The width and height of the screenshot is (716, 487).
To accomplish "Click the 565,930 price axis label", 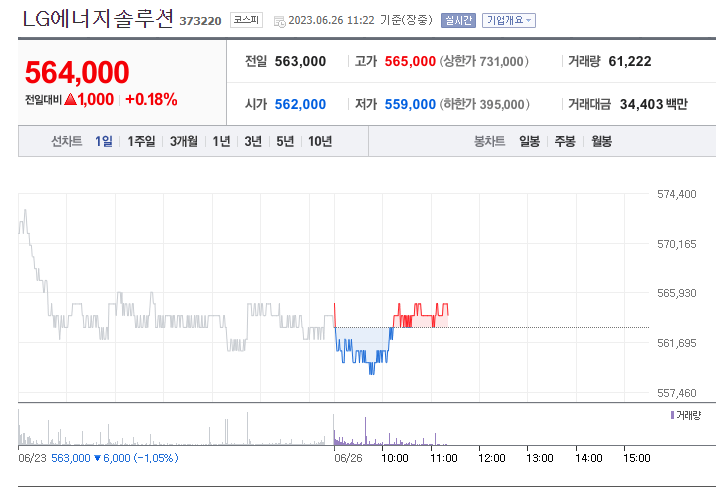I will click(677, 293).
